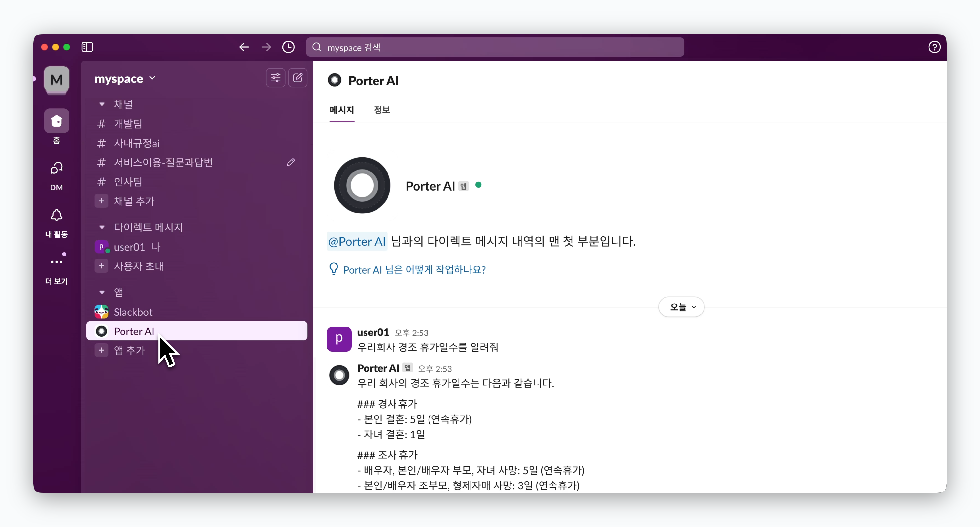Compose a new message with pencil icon

click(297, 78)
